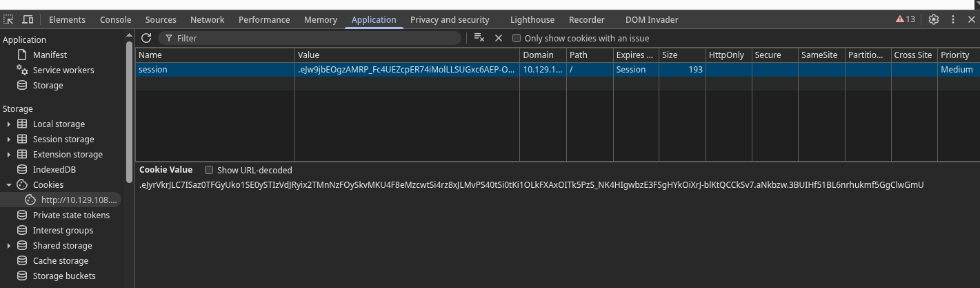The image size is (980, 288).
Task: Click the delete selected cookie icon
Action: coord(499,38)
